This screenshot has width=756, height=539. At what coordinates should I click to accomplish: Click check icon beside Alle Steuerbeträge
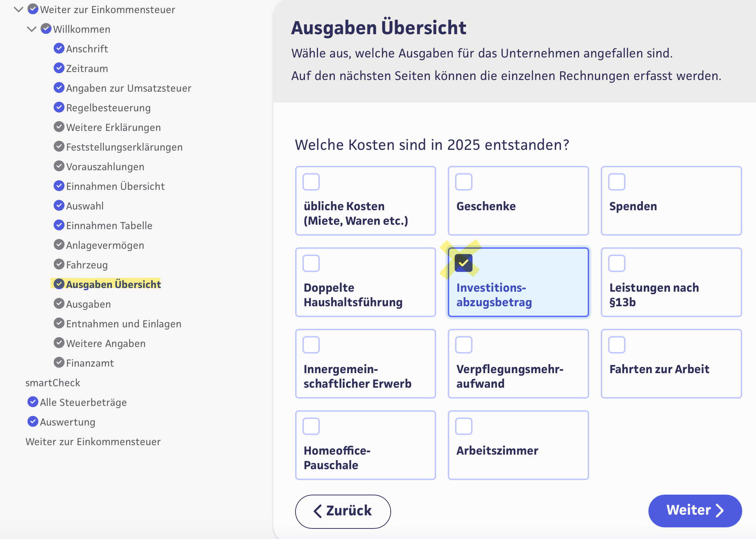(x=33, y=402)
